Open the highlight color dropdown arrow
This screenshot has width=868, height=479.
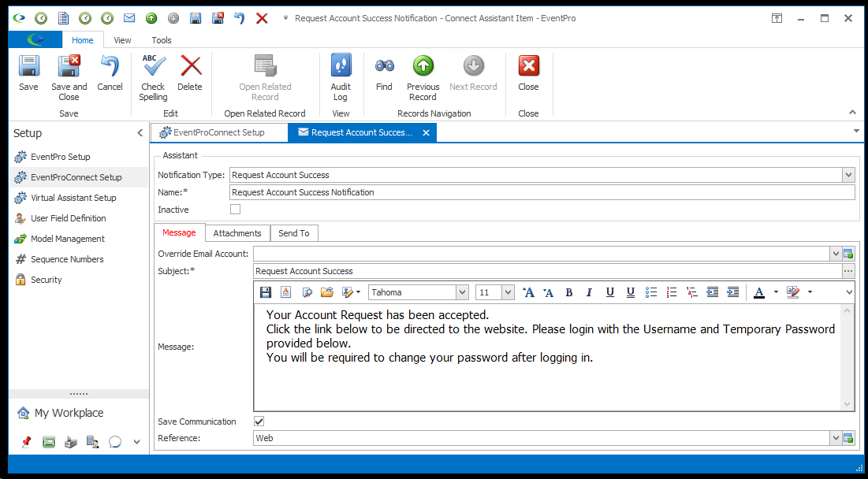pyautogui.click(x=810, y=292)
